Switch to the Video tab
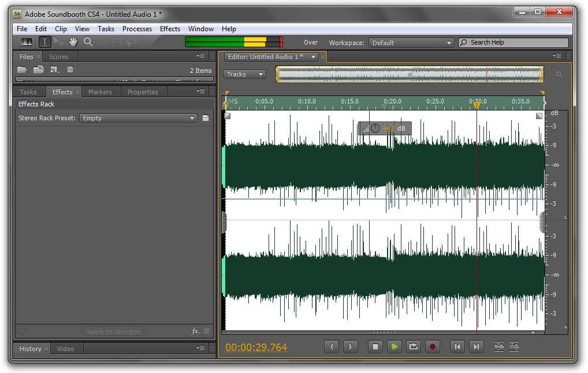 pyautogui.click(x=66, y=349)
